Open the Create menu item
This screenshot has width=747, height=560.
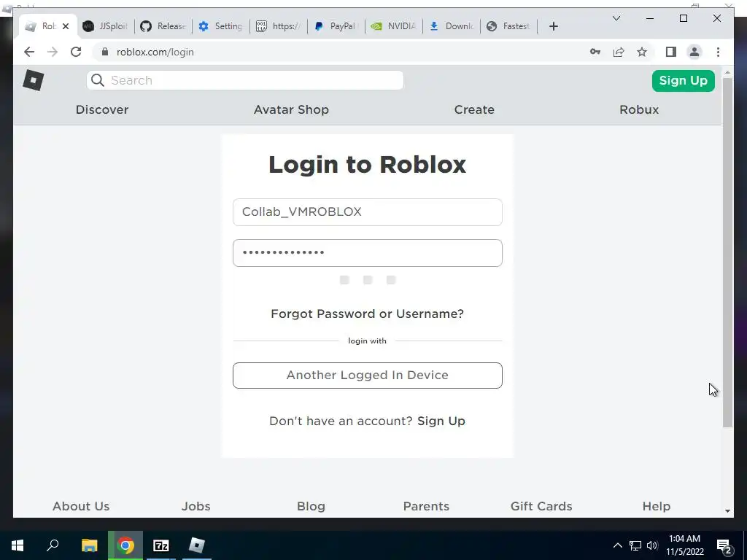[474, 109]
